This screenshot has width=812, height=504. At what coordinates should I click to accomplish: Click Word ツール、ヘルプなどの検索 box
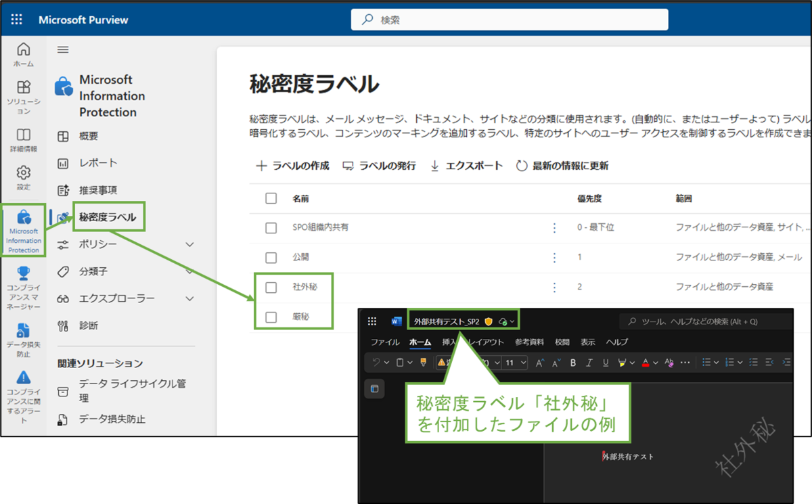coord(707,321)
